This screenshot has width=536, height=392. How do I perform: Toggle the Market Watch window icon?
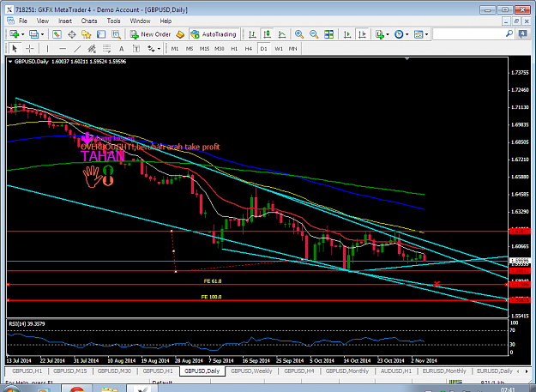pyautogui.click(x=57, y=34)
